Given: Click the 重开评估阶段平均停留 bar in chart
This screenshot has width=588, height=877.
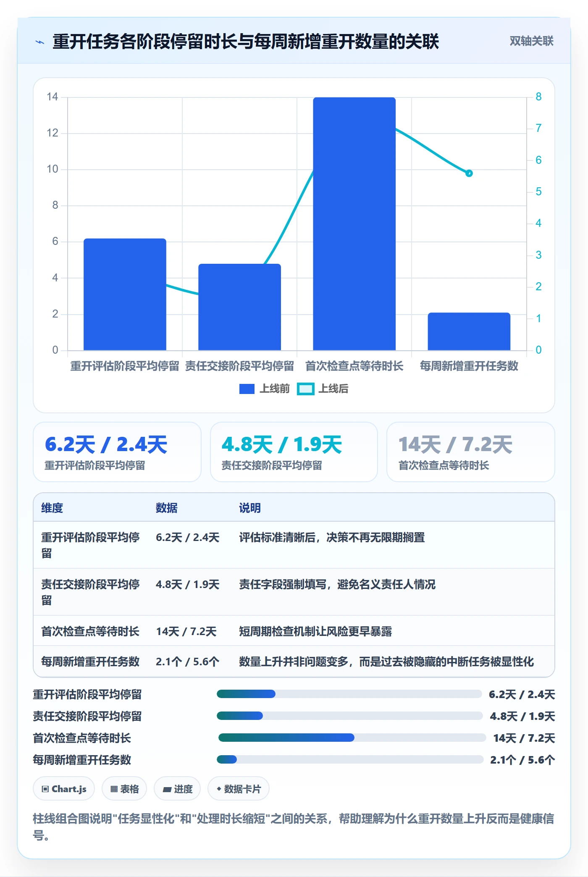Looking at the screenshot, I should (x=125, y=294).
